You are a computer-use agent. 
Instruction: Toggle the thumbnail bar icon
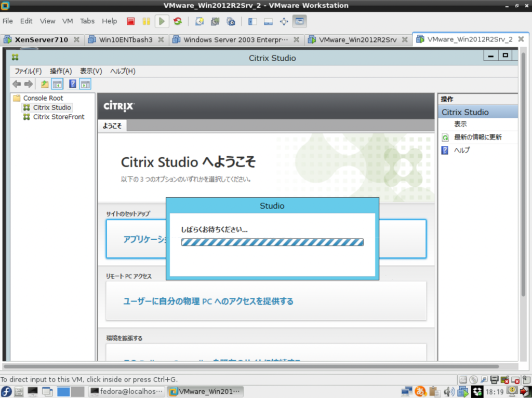[x=268, y=21]
